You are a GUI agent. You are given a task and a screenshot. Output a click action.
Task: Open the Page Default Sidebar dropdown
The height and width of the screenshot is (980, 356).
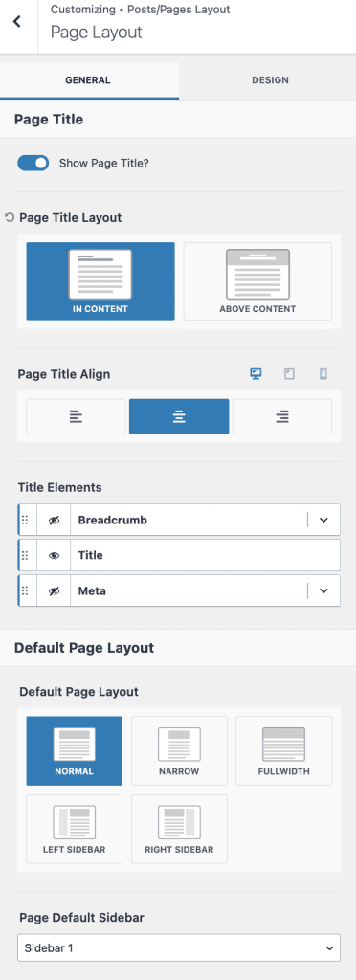pyautogui.click(x=179, y=947)
